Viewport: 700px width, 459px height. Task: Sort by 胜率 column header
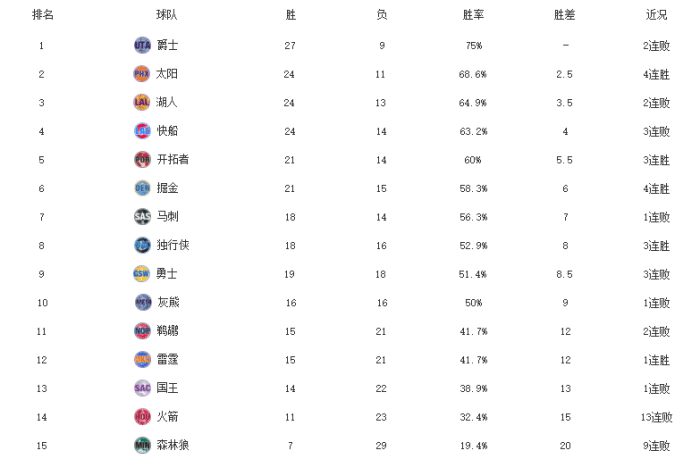coord(473,15)
